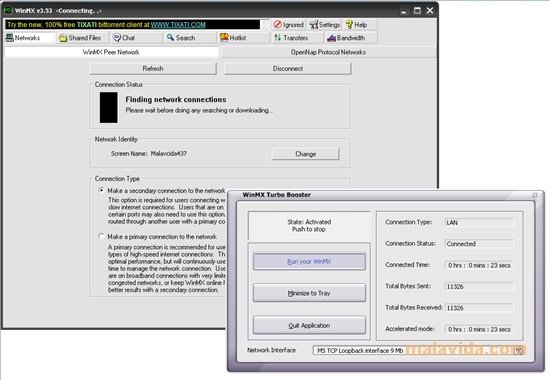The image size is (550, 380).
Task: Open the Networks tab in WinMX
Action: [29, 38]
